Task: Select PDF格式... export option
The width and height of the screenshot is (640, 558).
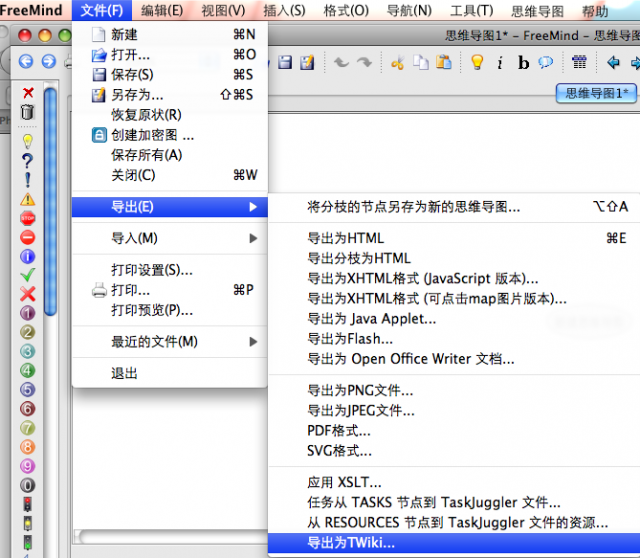Action: tap(454, 431)
